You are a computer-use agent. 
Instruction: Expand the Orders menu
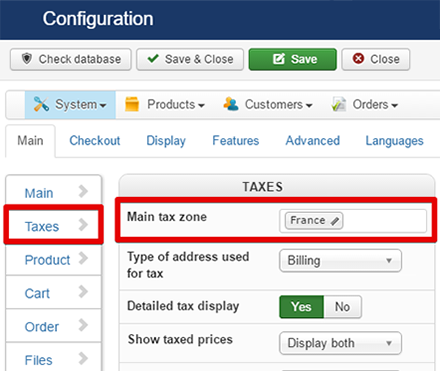pyautogui.click(x=365, y=105)
